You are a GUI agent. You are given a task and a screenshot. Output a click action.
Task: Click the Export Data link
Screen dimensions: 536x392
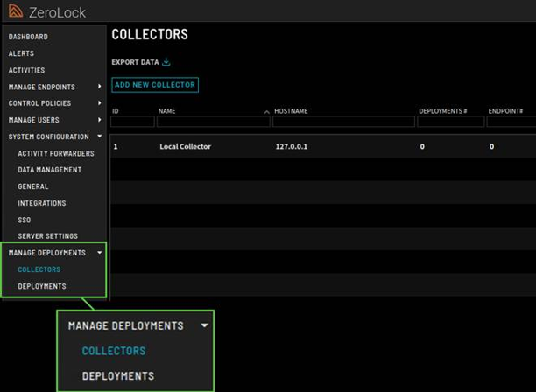coord(135,62)
